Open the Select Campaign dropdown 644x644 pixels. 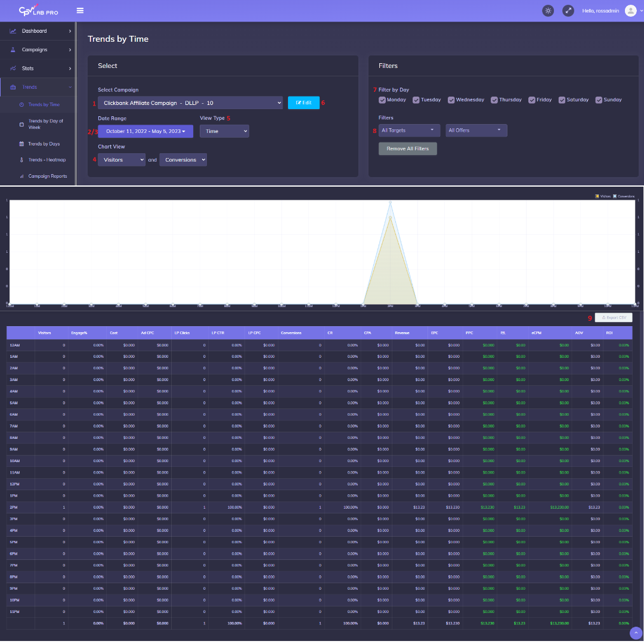point(190,103)
